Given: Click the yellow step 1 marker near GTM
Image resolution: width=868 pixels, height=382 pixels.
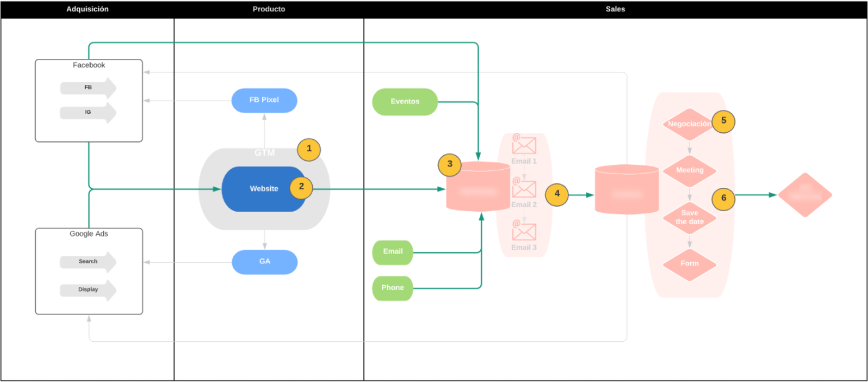Looking at the screenshot, I should 309,149.
